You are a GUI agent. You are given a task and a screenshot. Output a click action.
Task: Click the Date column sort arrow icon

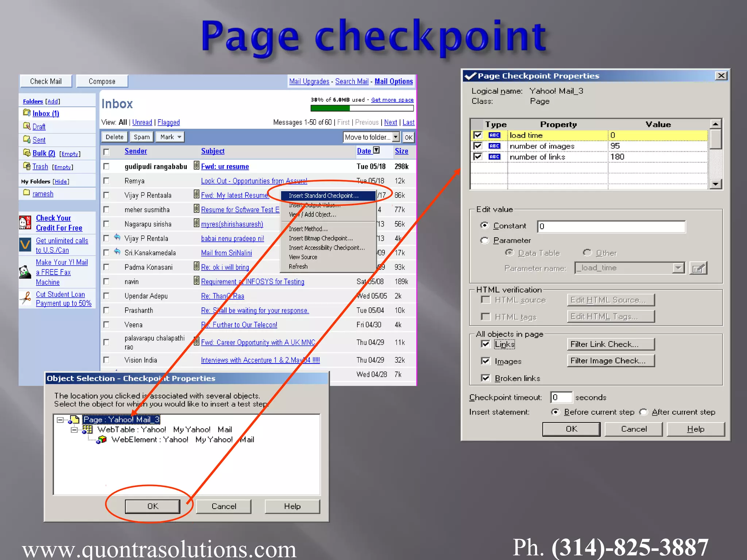click(x=377, y=150)
